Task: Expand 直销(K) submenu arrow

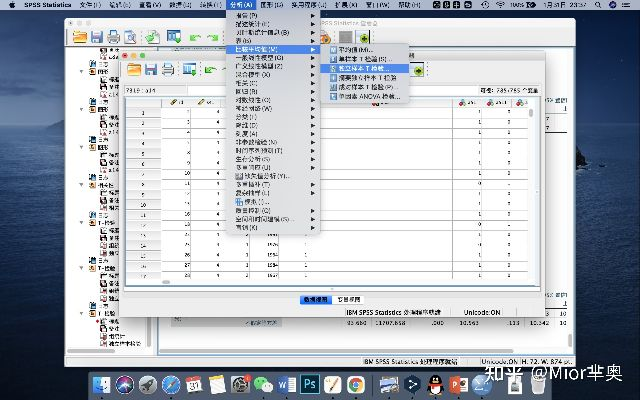Action: pyautogui.click(x=313, y=228)
